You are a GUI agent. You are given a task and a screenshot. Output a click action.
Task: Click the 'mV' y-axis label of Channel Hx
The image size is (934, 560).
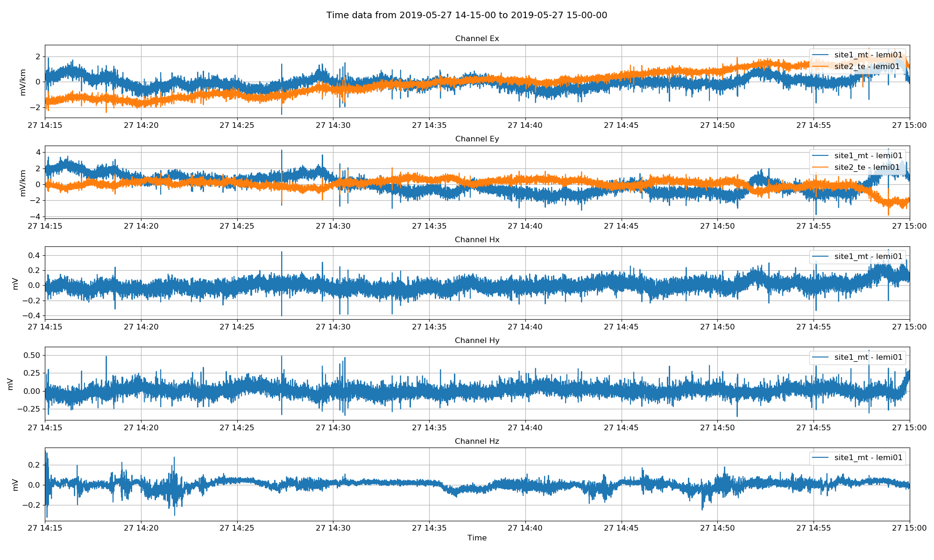[x=15, y=283]
